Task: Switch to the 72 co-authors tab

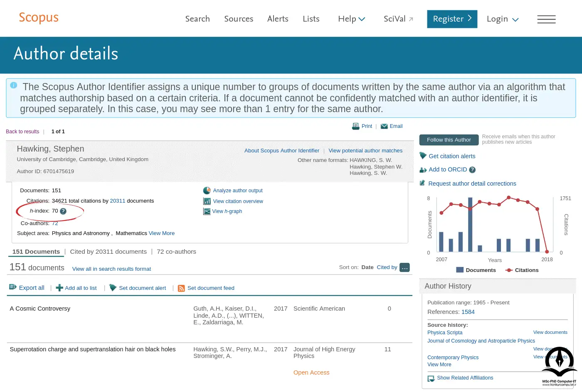Action: (x=176, y=252)
